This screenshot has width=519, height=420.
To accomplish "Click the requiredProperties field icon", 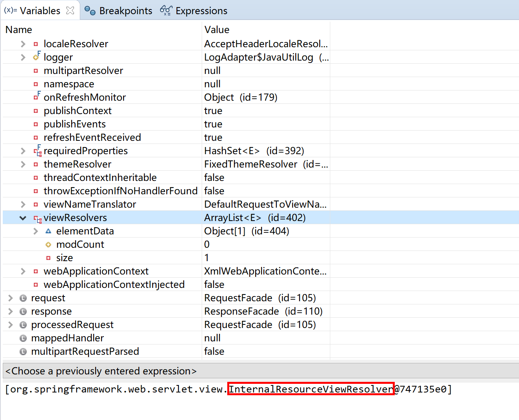I will (x=37, y=151).
